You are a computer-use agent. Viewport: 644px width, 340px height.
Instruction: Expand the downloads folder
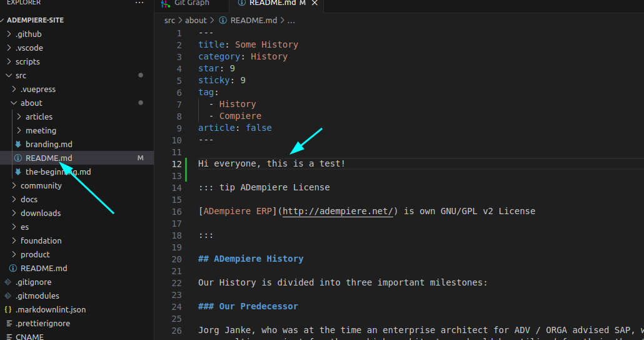(14, 213)
